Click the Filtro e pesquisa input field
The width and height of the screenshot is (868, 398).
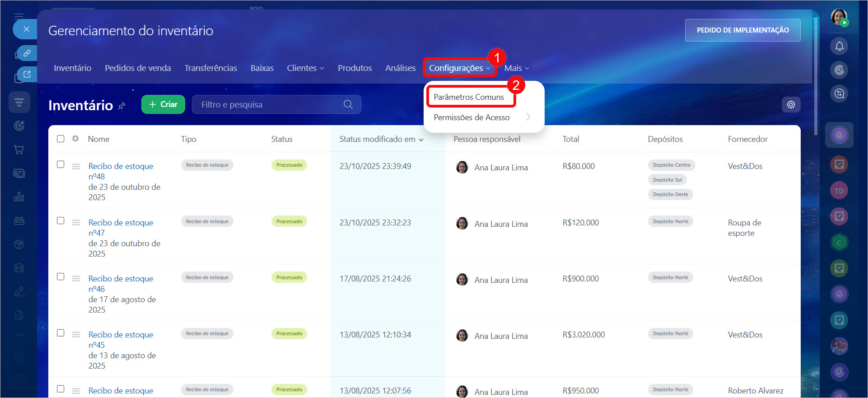(269, 104)
